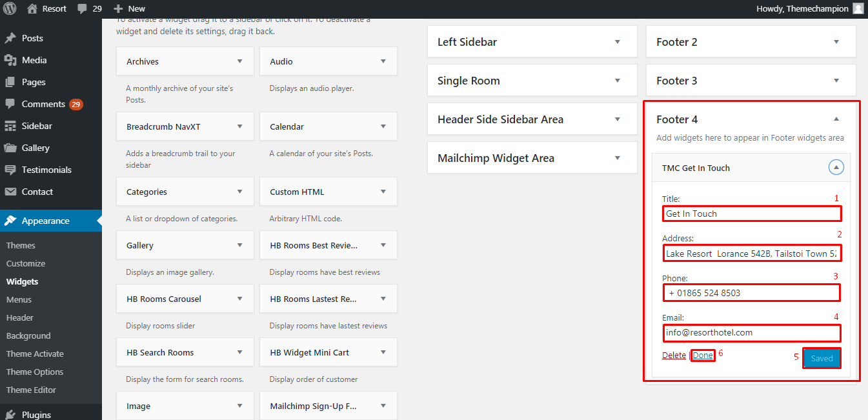The image size is (868, 420).
Task: Click the plus icon beside New
Action: [x=117, y=8]
